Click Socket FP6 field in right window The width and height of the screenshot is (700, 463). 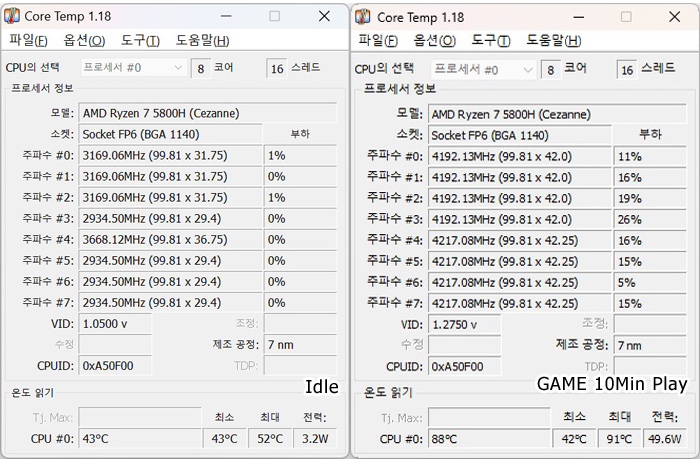(x=520, y=135)
